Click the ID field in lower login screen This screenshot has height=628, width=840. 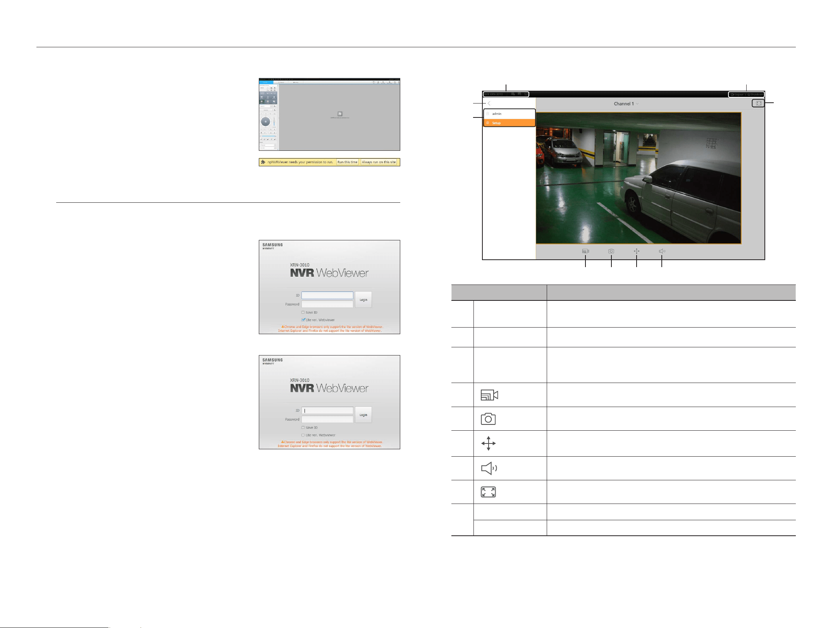pos(327,411)
